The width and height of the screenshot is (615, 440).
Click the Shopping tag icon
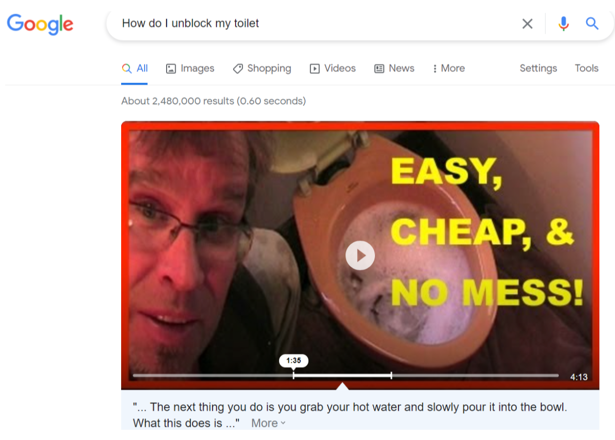238,69
